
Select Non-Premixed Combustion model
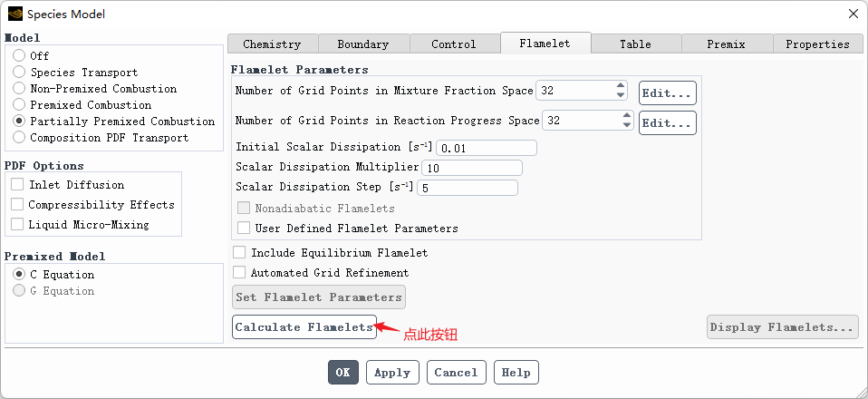click(x=19, y=89)
